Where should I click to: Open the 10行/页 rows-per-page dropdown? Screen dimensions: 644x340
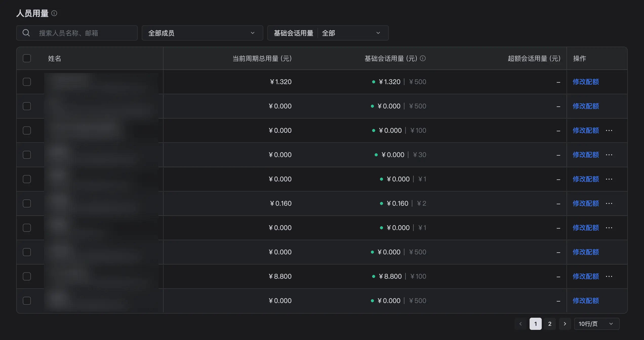point(597,324)
